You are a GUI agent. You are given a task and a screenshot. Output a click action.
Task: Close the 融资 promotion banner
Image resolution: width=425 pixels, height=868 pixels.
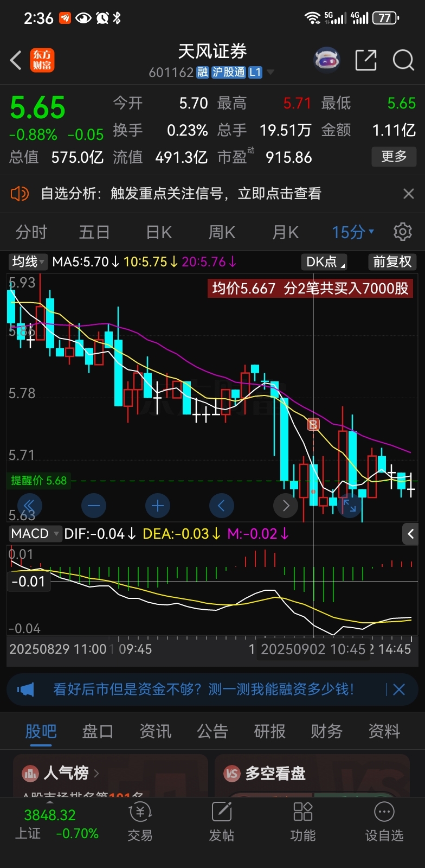pos(399,690)
